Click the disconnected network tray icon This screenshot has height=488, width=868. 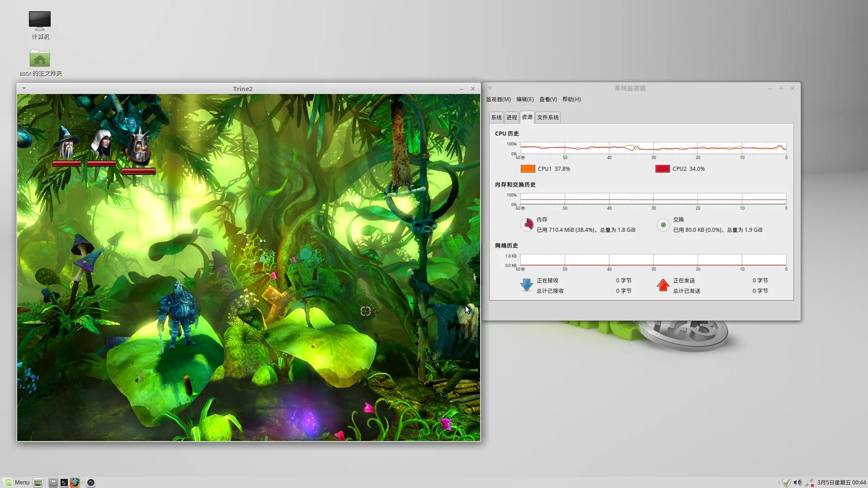point(809,483)
